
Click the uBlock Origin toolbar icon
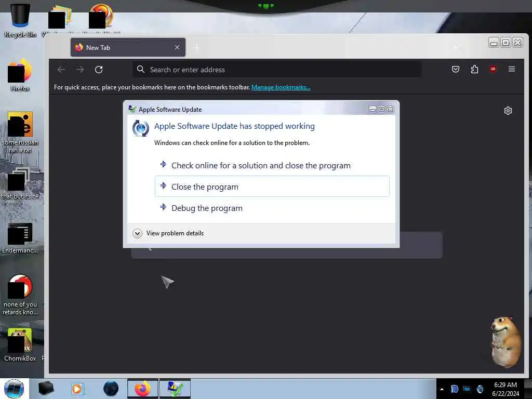(493, 69)
